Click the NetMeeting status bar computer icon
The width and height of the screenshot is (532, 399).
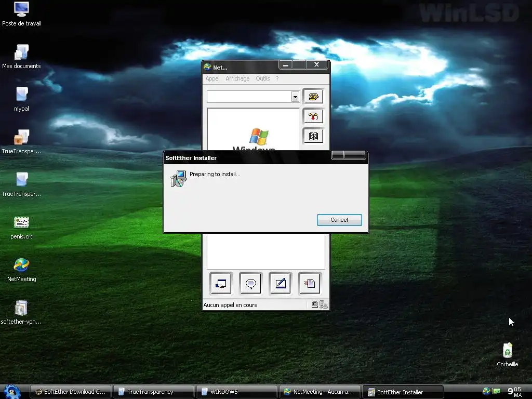pyautogui.click(x=315, y=304)
